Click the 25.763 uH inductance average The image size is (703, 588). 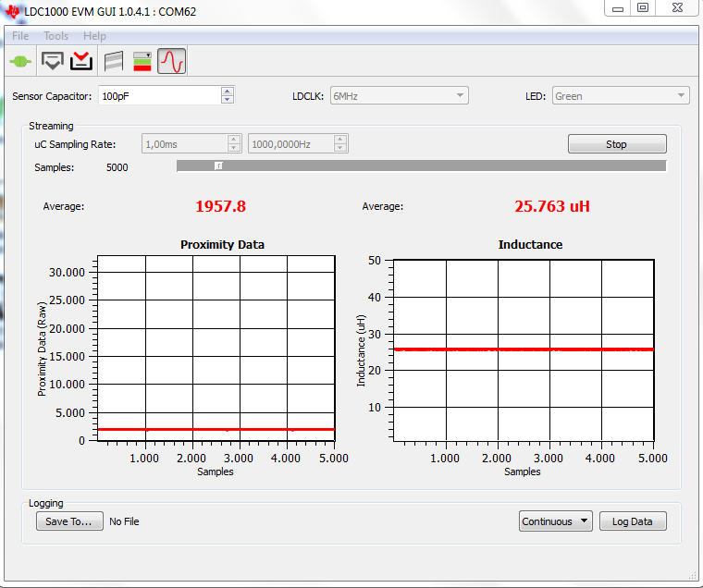point(552,206)
